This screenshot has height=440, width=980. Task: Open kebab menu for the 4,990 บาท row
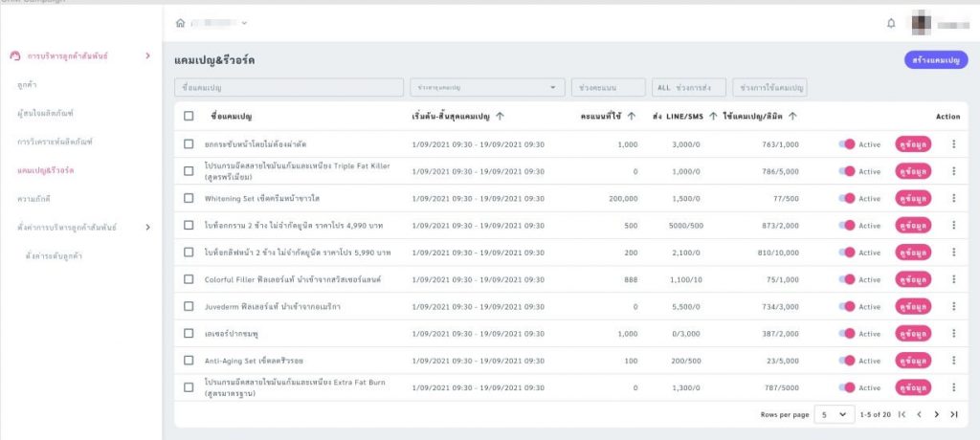954,225
